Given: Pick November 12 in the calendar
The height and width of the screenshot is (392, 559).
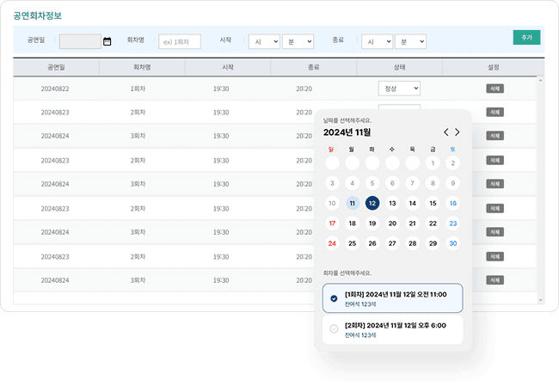Looking at the screenshot, I should tap(372, 203).
